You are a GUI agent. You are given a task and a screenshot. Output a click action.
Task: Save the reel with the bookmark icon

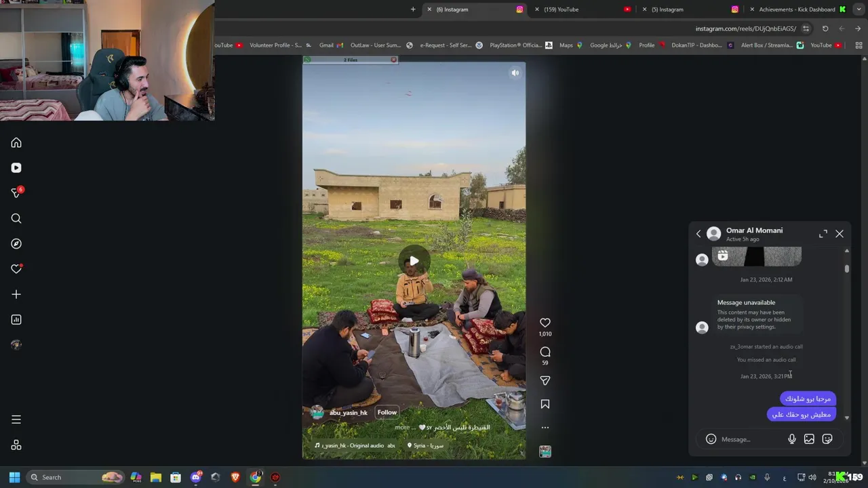[545, 404]
